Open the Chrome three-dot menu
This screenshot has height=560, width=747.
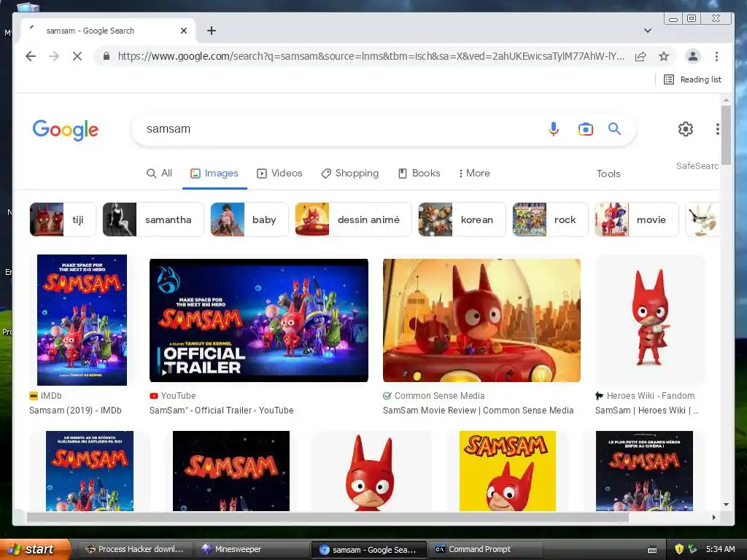pyautogui.click(x=716, y=56)
